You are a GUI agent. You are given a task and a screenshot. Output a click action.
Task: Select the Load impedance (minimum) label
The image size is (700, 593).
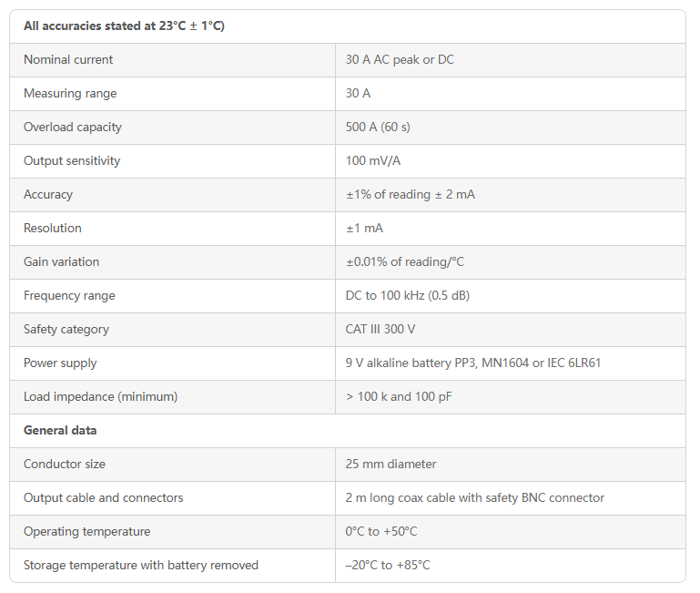coord(100,397)
